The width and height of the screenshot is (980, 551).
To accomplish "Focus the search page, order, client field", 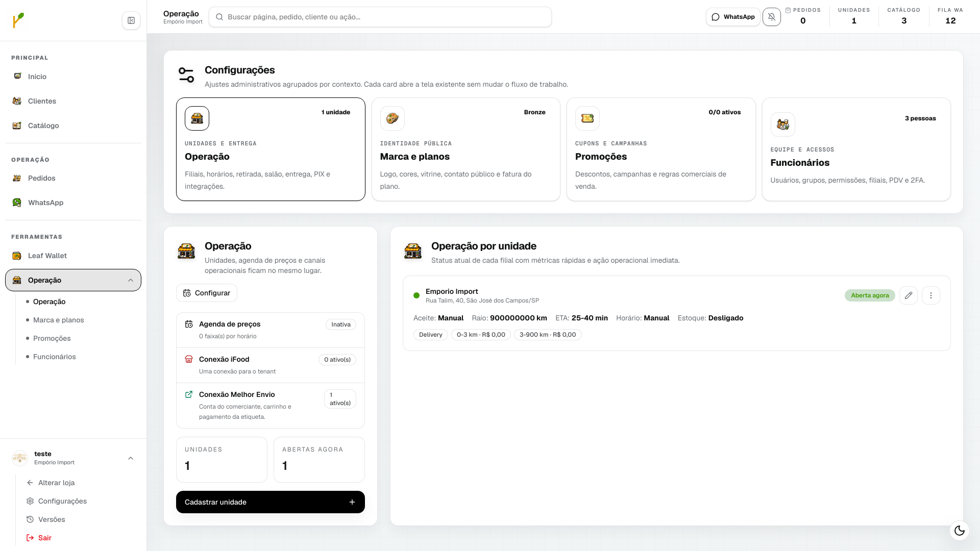I will click(x=380, y=17).
